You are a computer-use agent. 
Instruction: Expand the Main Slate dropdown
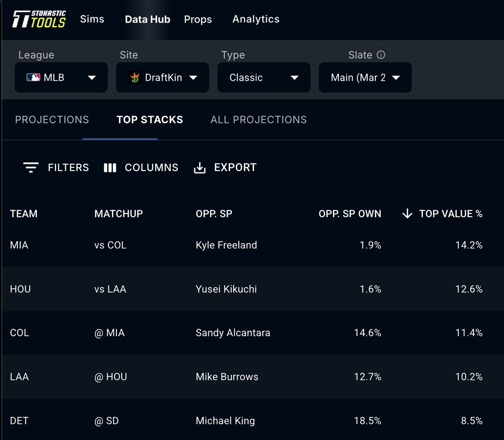click(365, 77)
